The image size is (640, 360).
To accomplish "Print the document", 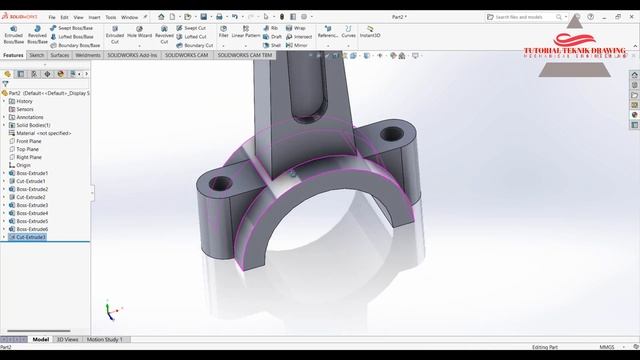I will (x=219, y=17).
